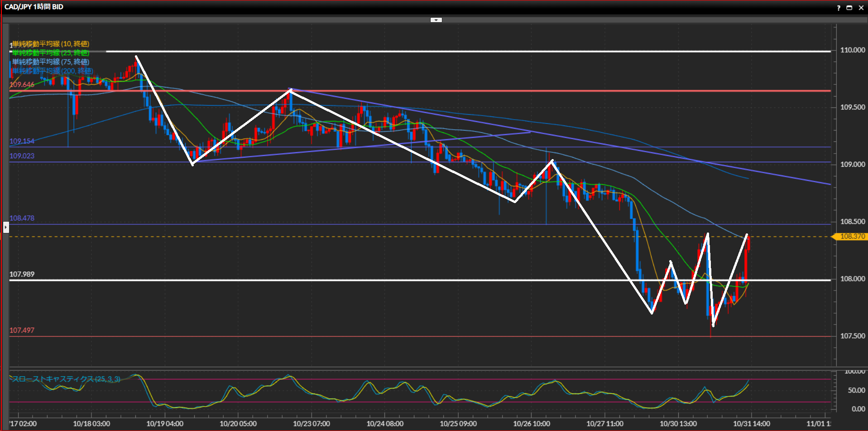Click the 108.478 support line label
This screenshot has height=431, width=868.
[x=22, y=218]
